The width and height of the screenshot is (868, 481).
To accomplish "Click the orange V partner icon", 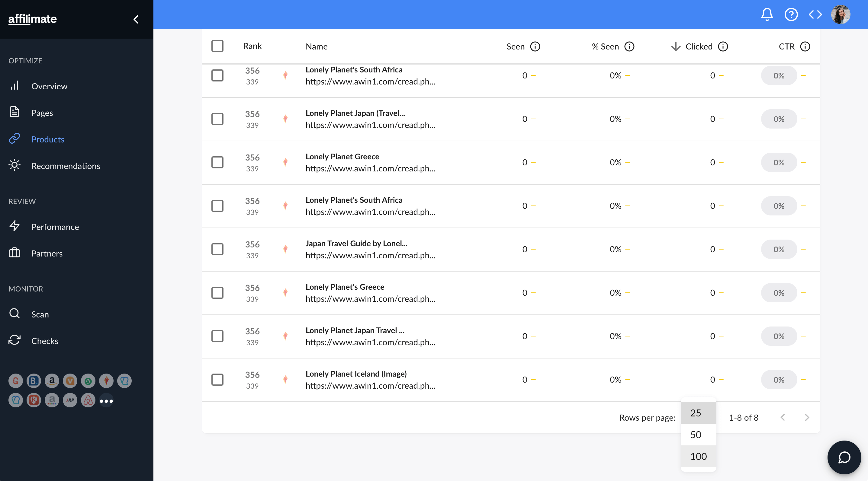I will coord(70,381).
